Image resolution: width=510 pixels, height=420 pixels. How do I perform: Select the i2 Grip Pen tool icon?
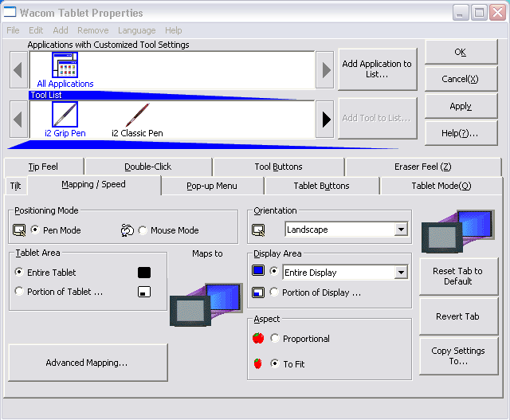click(x=65, y=114)
